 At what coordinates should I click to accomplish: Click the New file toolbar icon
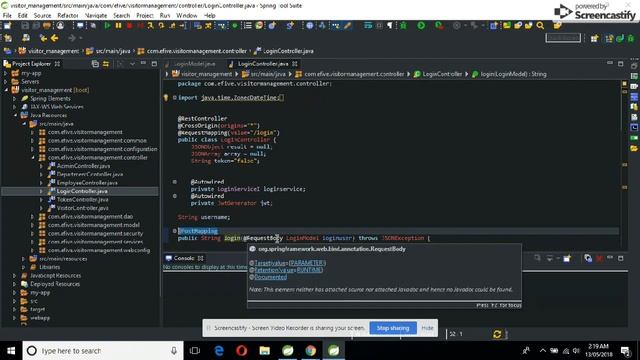pyautogui.click(x=7, y=26)
